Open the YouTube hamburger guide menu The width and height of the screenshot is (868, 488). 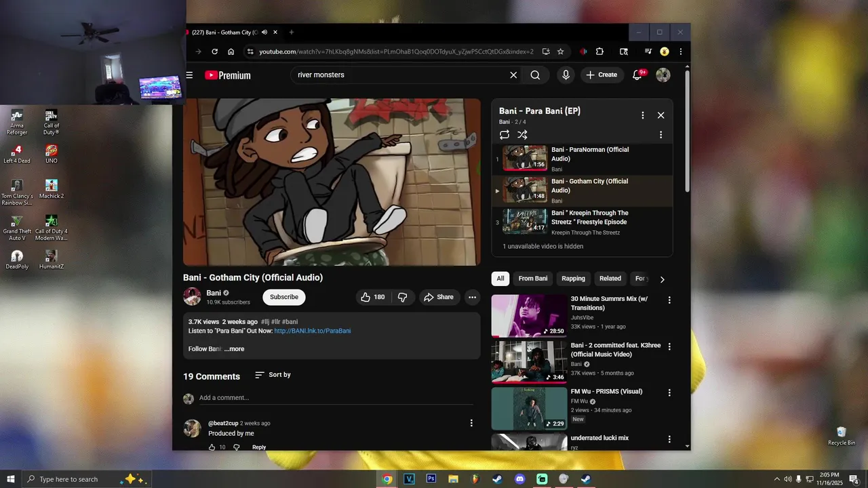[x=190, y=75]
